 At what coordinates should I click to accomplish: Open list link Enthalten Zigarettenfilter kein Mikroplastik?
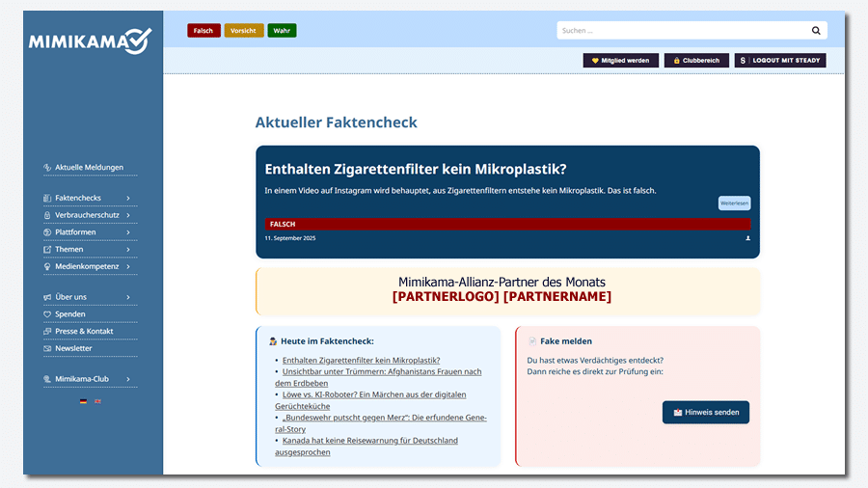[x=361, y=360]
